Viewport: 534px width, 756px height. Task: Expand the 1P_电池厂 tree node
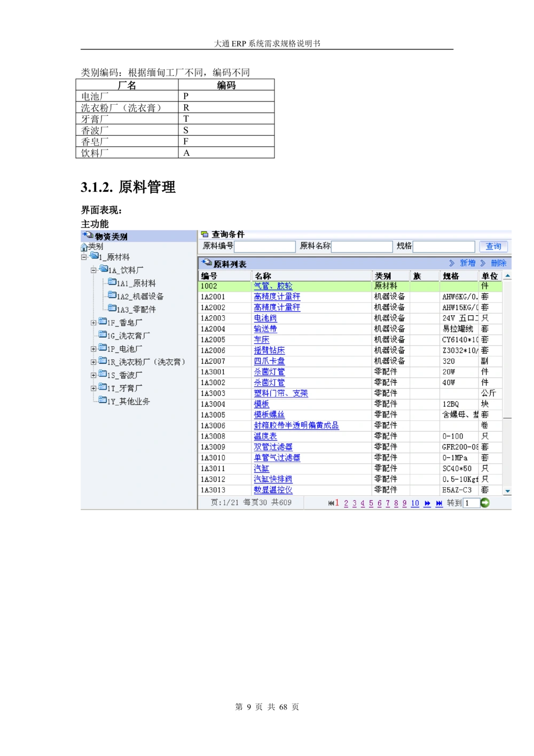[93, 349]
